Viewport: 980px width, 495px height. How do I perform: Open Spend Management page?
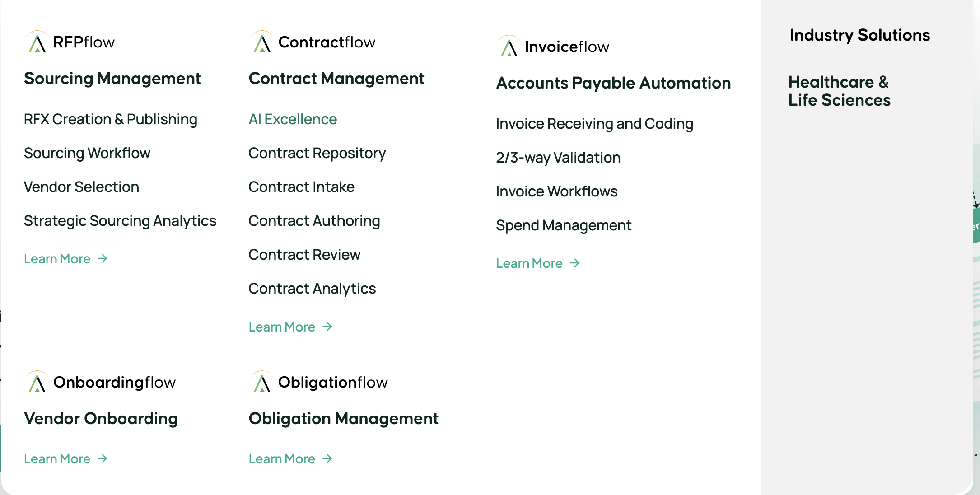click(564, 225)
